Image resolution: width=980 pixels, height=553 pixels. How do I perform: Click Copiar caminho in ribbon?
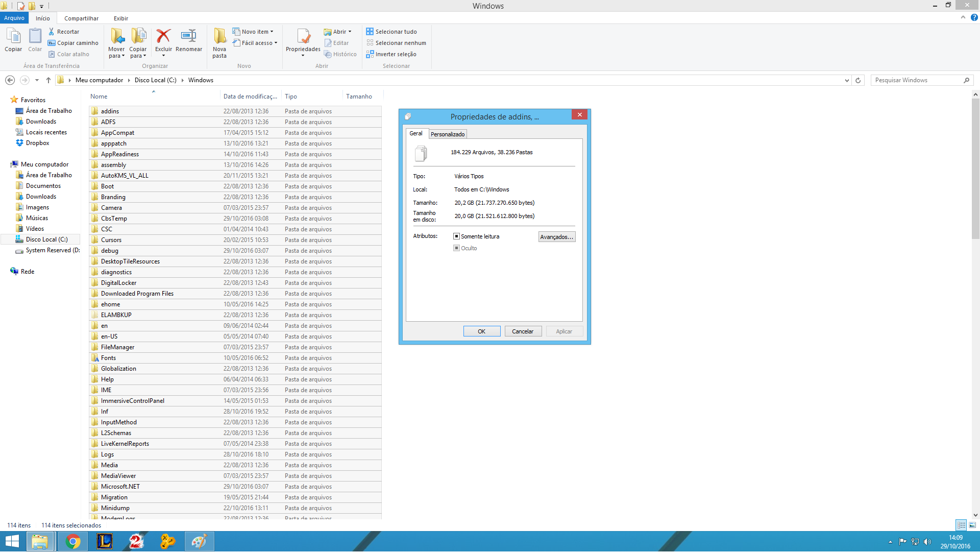73,43
